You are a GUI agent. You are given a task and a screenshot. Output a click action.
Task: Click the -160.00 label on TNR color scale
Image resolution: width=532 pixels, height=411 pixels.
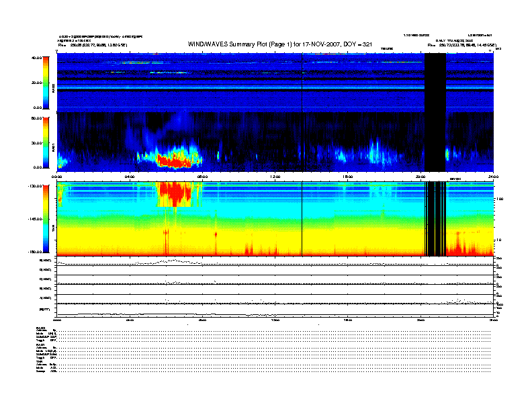36,252
